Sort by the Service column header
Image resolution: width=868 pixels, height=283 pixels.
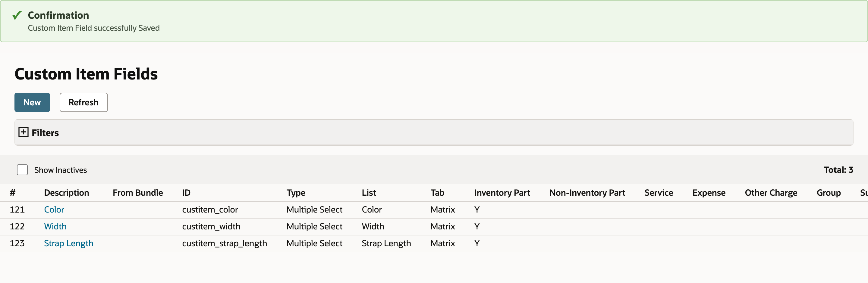(659, 193)
